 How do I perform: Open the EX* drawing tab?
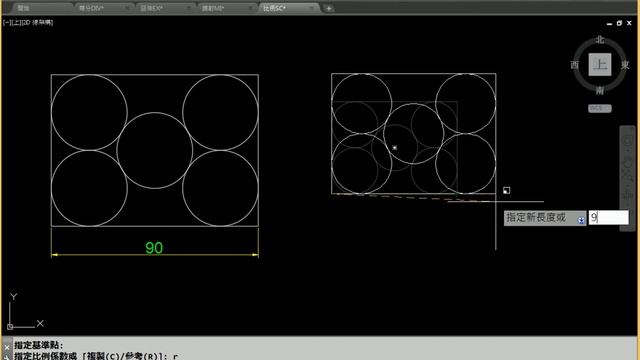[165, 8]
